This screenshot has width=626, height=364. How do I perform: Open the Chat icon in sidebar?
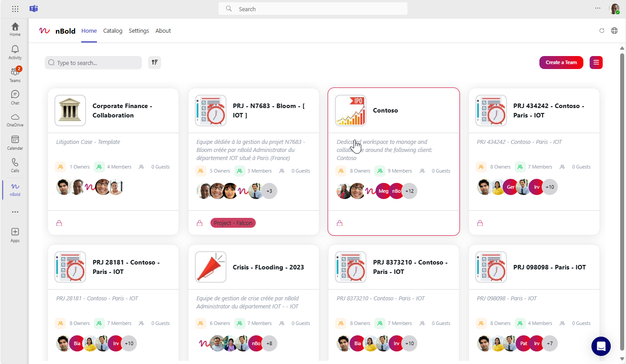pyautogui.click(x=15, y=97)
